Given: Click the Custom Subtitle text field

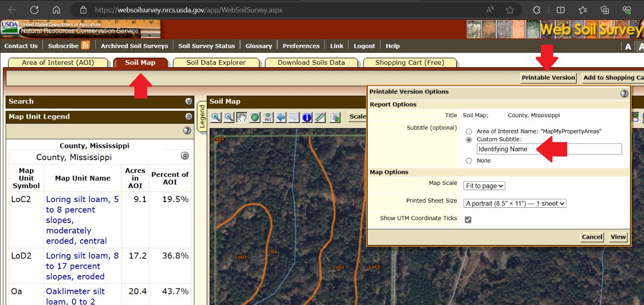Looking at the screenshot, I should [x=549, y=149].
